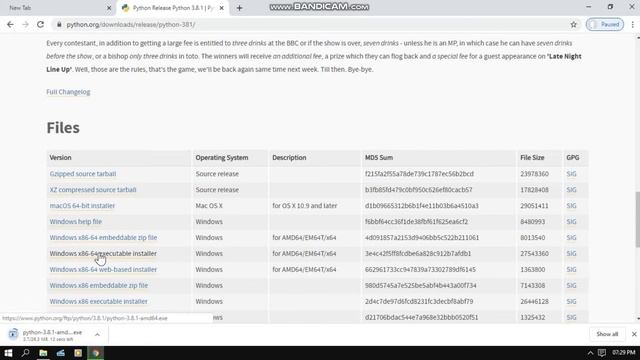
Task: Open File Explorer from taskbar
Action: point(43,353)
